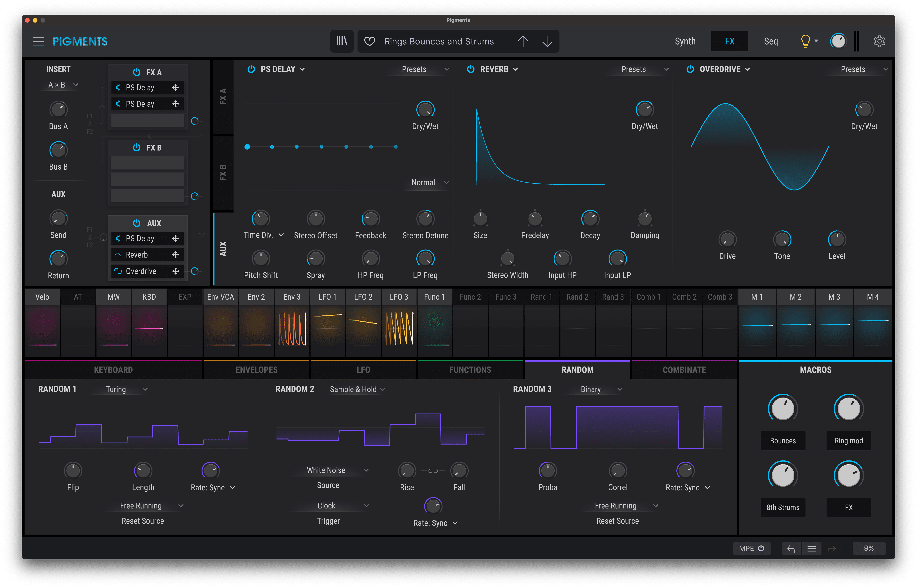
Task: Click the first PS Delay tap dot
Action: tap(247, 147)
